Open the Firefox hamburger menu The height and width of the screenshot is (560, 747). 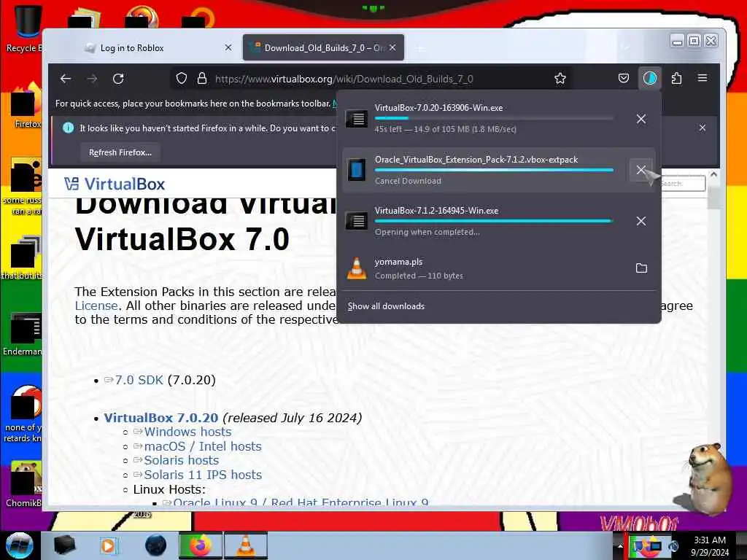click(x=703, y=78)
